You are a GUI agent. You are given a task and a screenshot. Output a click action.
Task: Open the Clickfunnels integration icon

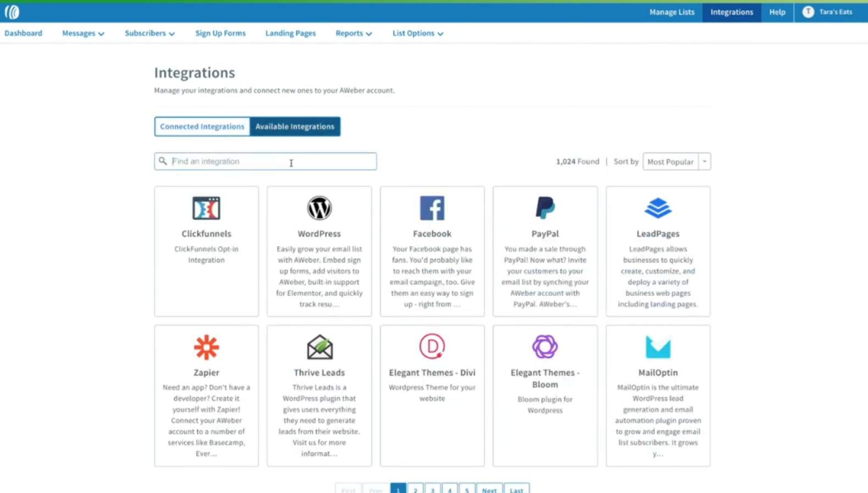[x=206, y=208]
